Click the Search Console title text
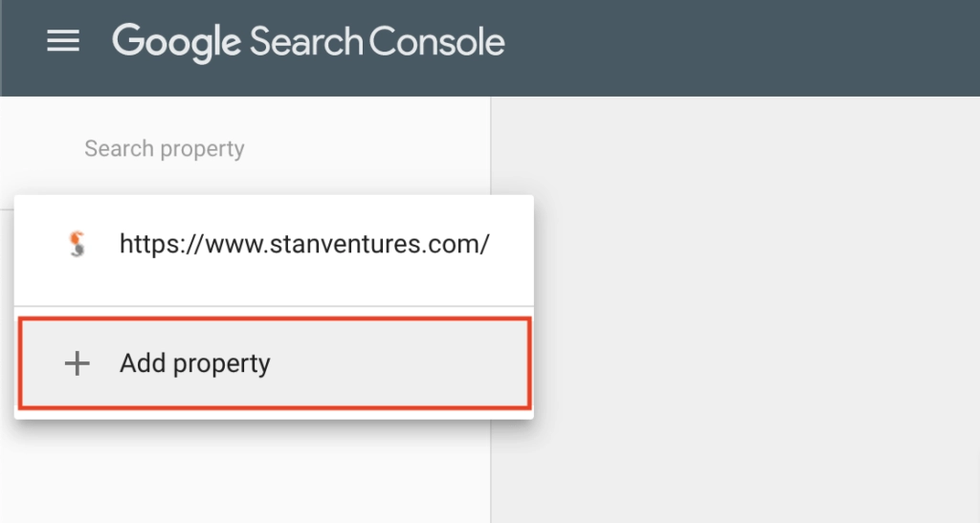This screenshot has height=523, width=980. pyautogui.click(x=377, y=42)
